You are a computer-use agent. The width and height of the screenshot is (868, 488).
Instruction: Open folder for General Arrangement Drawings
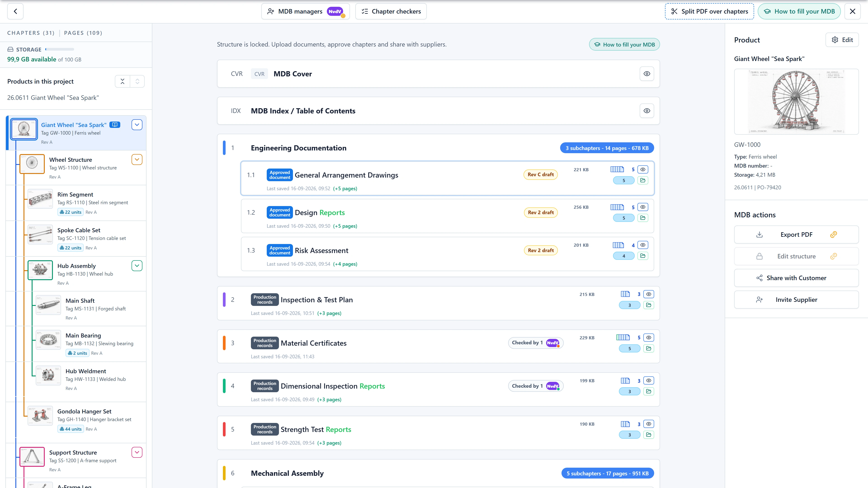pos(643,180)
